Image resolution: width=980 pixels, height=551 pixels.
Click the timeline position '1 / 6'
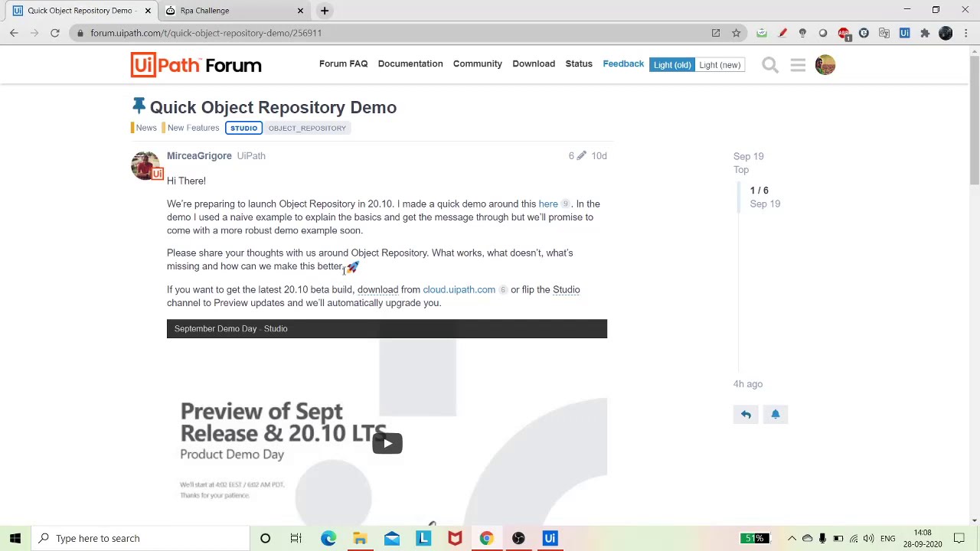759,191
